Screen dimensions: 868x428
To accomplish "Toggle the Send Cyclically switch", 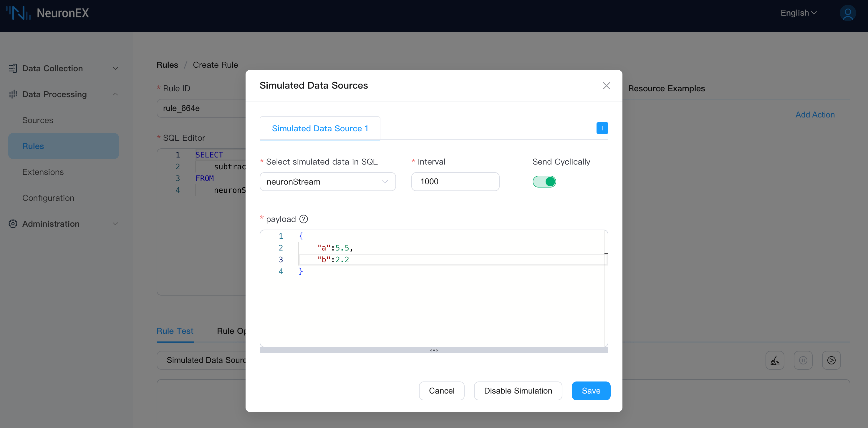I will click(x=544, y=182).
